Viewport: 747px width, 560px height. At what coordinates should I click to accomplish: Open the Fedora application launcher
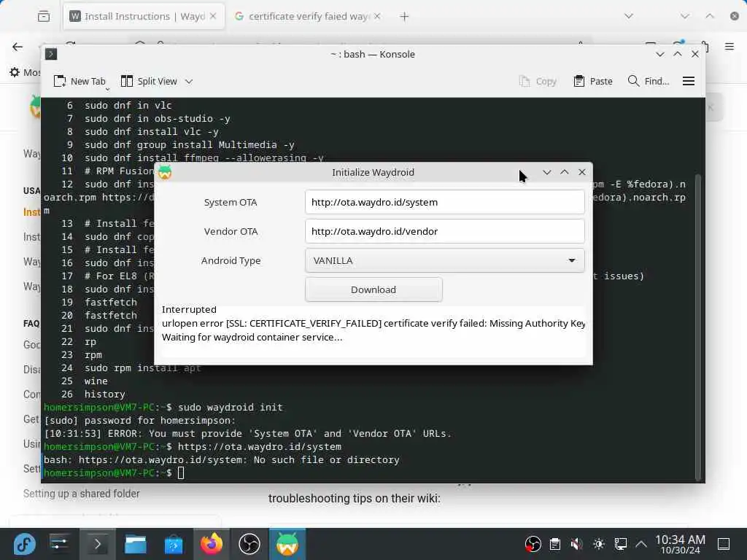[24, 544]
